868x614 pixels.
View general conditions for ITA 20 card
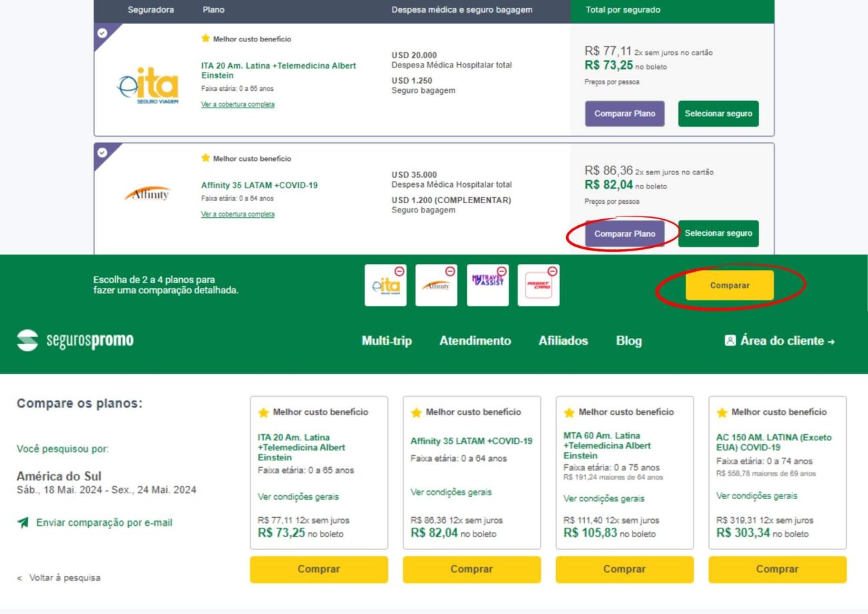298,497
